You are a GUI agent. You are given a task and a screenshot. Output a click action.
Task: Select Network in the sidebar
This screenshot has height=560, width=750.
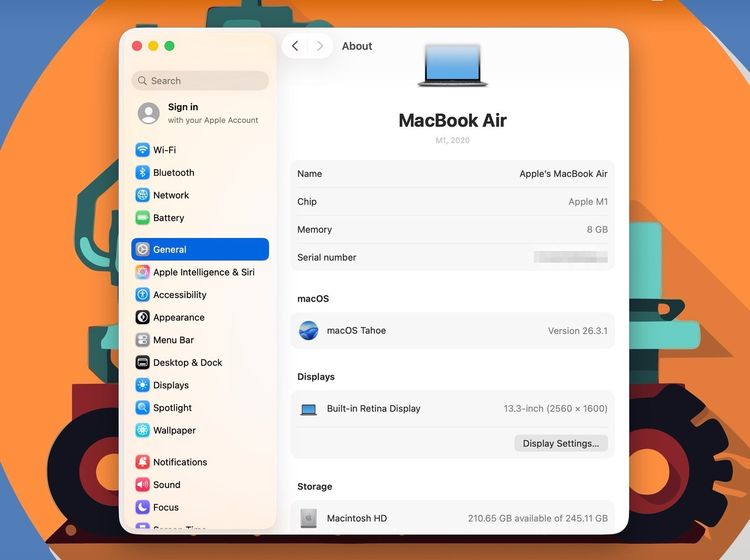(x=200, y=195)
